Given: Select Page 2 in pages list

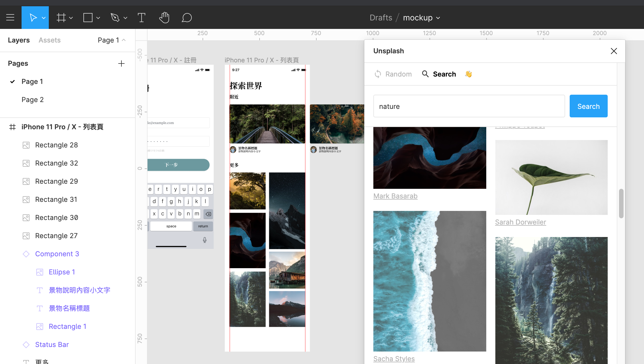Looking at the screenshot, I should pyautogui.click(x=33, y=100).
